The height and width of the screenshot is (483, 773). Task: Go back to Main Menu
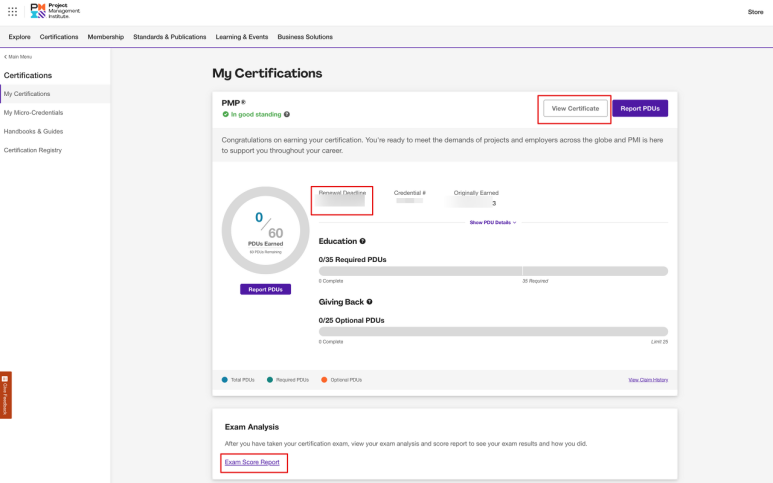point(18,57)
